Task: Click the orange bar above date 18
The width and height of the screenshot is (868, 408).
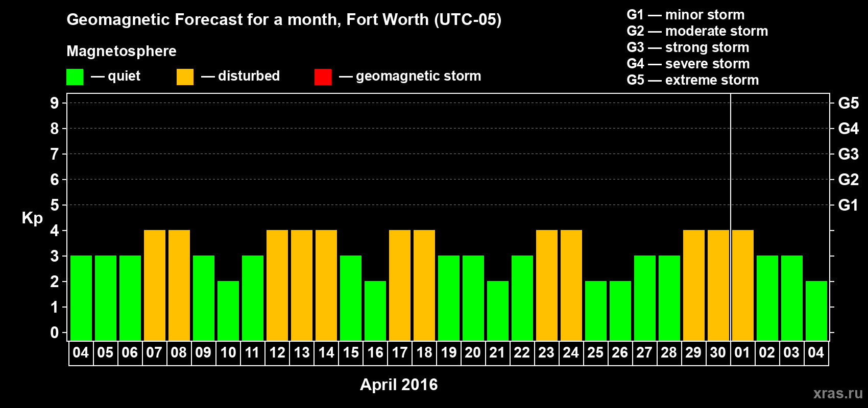Action: pos(424,285)
